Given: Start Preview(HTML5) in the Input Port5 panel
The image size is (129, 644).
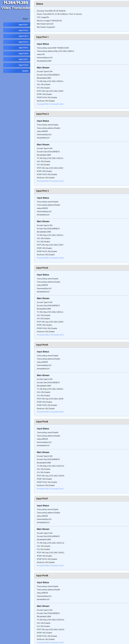Looking at the screenshot, I should tap(43, 412).
